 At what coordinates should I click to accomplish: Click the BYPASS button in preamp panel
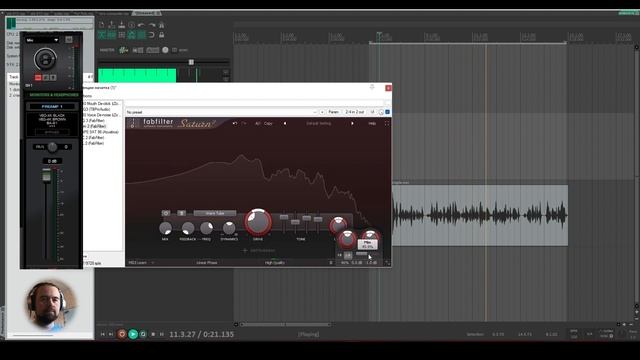[x=52, y=132]
